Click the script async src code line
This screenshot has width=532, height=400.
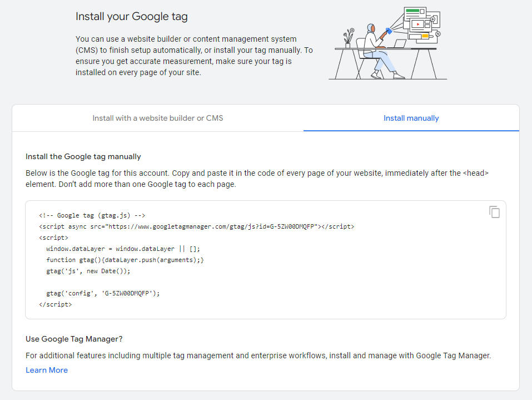(196, 226)
